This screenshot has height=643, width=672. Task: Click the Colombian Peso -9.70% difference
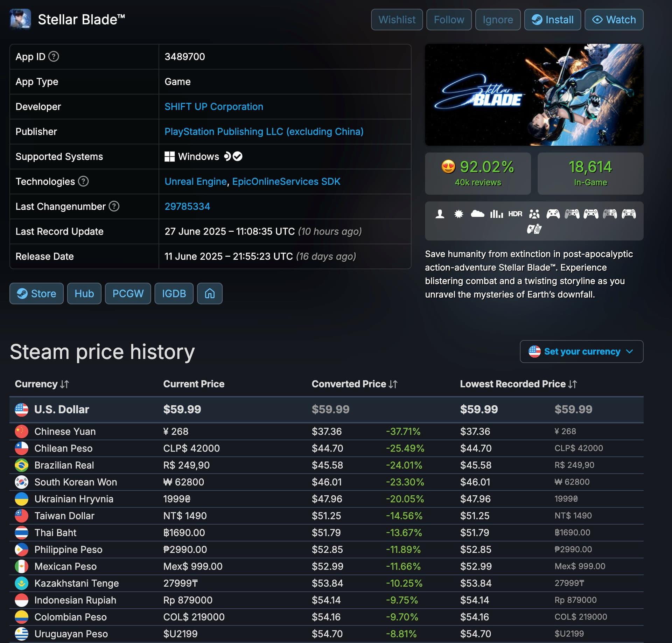click(x=402, y=617)
